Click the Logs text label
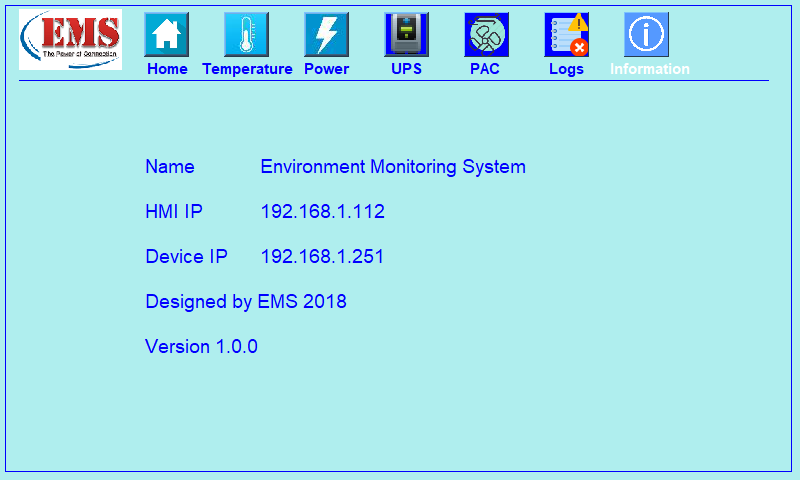Image resolution: width=800 pixels, height=480 pixels. pyautogui.click(x=566, y=69)
